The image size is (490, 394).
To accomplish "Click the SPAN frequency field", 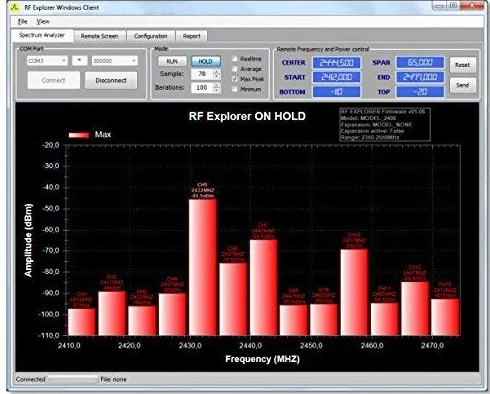I will point(420,63).
